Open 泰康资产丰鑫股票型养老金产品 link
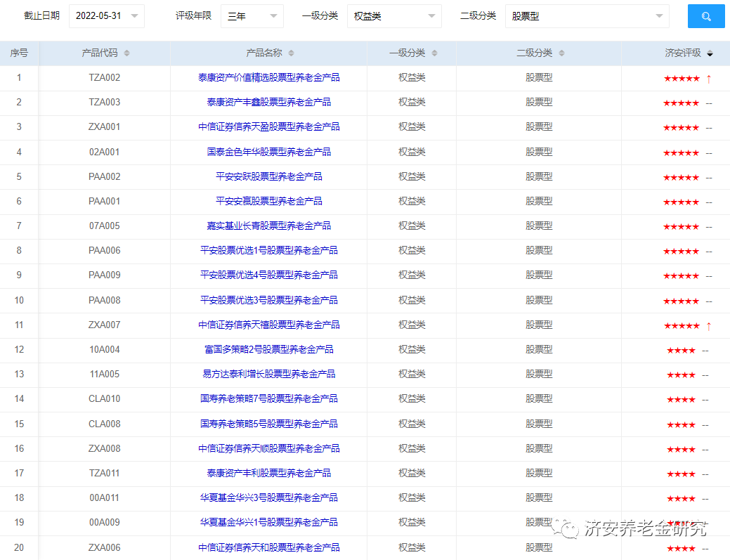The width and height of the screenshot is (730, 560). click(268, 103)
